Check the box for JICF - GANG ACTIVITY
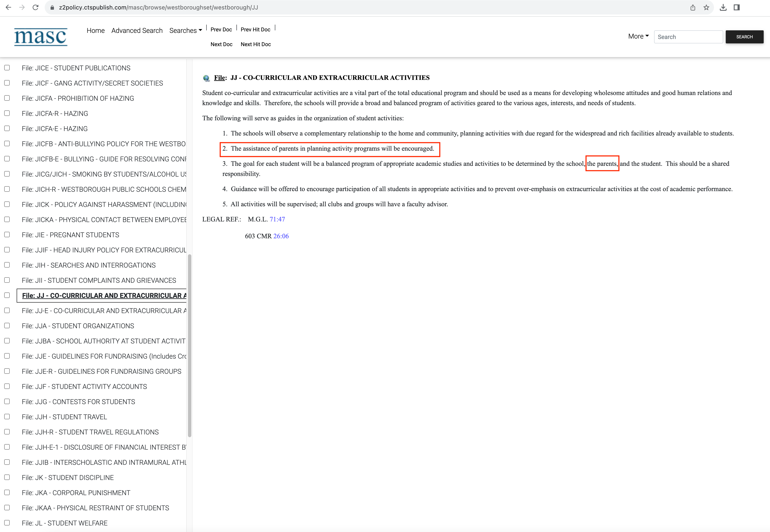Screen dimensions: 770x532 click(x=7, y=83)
